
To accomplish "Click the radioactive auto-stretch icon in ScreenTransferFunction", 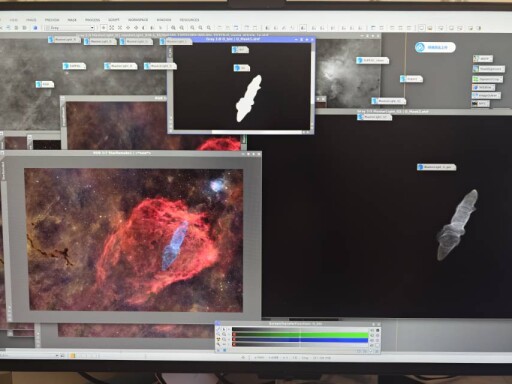I will [218, 339].
